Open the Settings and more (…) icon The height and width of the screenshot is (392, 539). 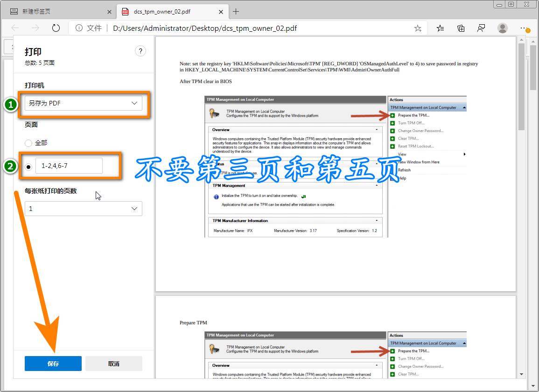click(524, 28)
